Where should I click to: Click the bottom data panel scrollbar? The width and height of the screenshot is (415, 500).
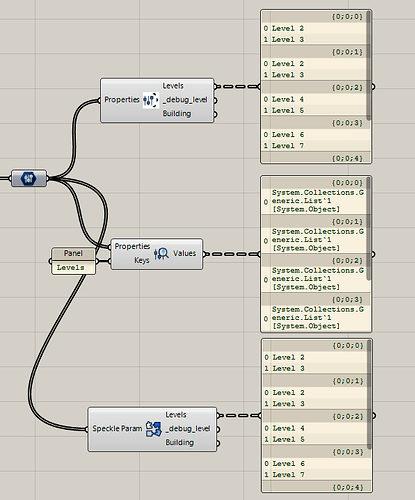tap(369, 395)
